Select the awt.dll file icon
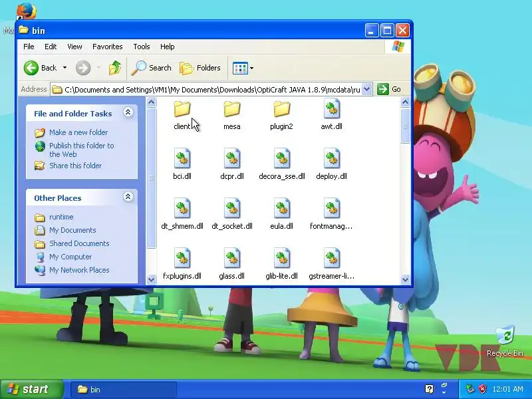 331,108
